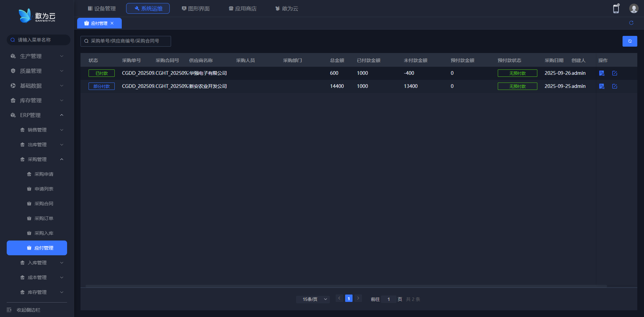The height and width of the screenshot is (317, 644).
Task: Click the 质量管理 sidebar icon
Action: tap(13, 71)
